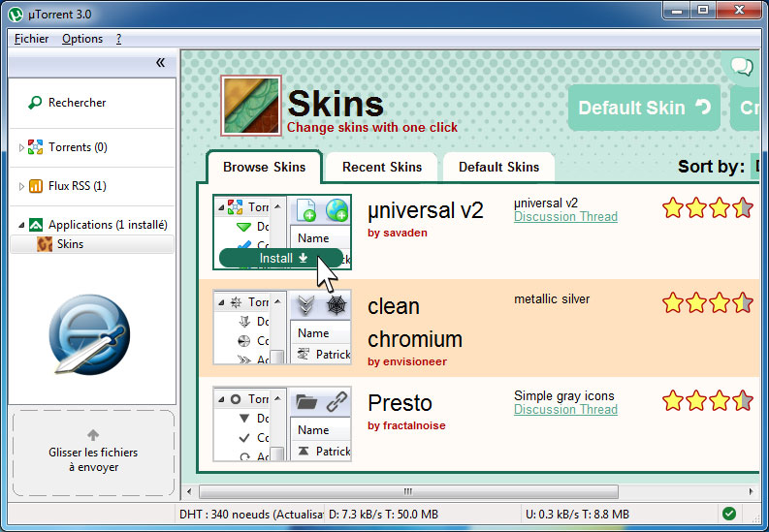Click the horizontal scrollbar right arrow

coord(751,491)
